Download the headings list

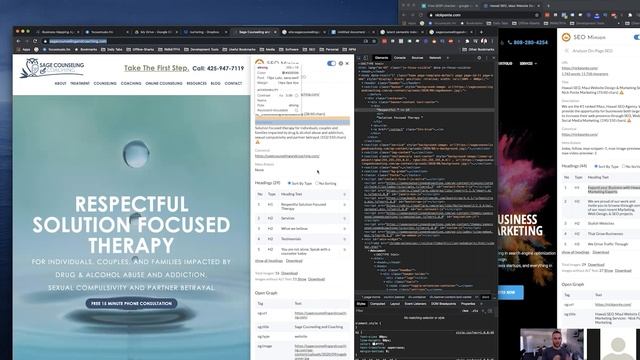click(x=294, y=261)
